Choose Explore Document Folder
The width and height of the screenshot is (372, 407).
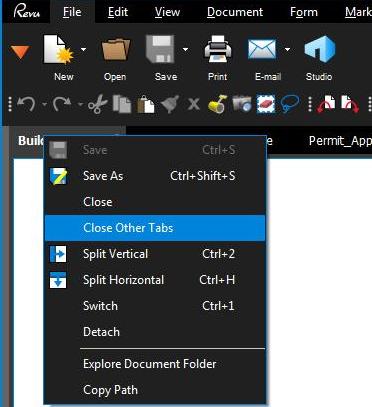[155, 364]
